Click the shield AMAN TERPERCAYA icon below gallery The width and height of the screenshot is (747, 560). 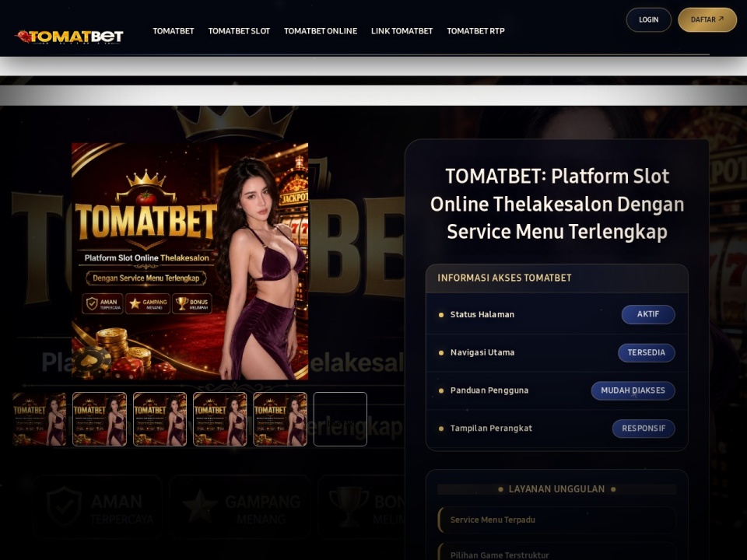pyautogui.click(x=64, y=506)
